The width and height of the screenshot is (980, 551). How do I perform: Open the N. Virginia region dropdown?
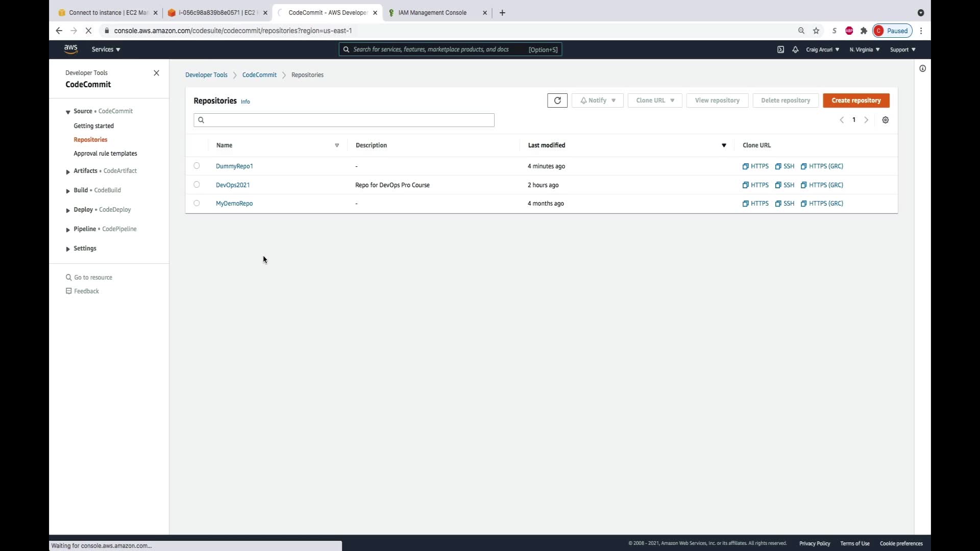[x=864, y=49]
